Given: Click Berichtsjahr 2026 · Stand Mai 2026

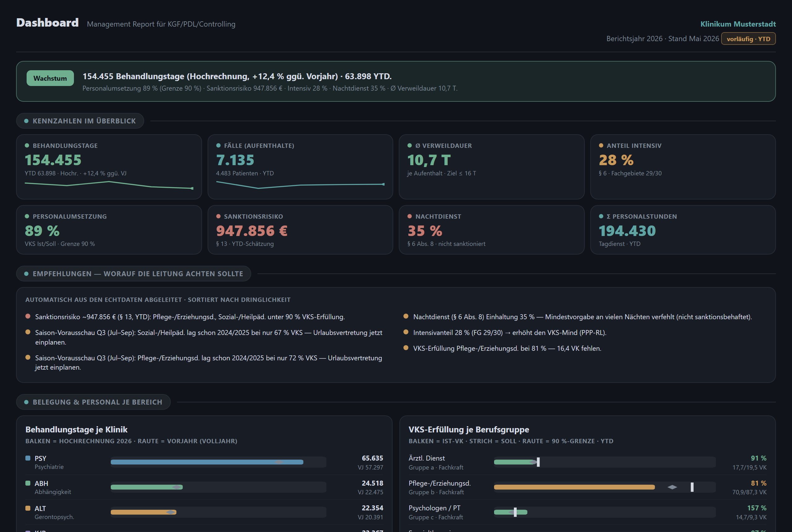Looking at the screenshot, I should pyautogui.click(x=663, y=39).
